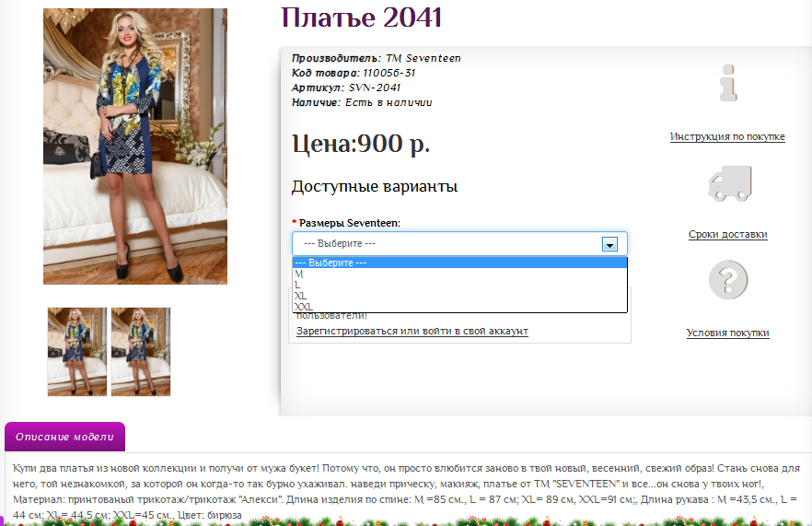812x526 pixels.
Task: Choose size XL in dropdown list
Action: point(459,296)
